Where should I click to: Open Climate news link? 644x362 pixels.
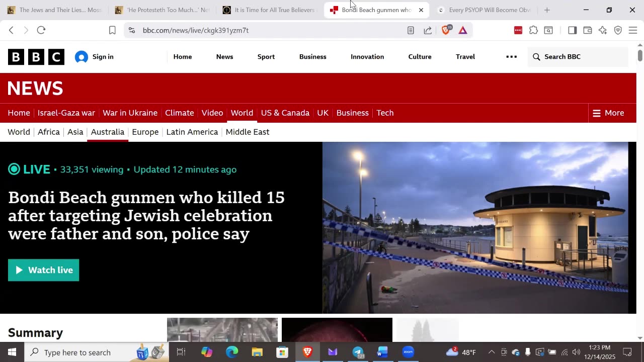[180, 113]
